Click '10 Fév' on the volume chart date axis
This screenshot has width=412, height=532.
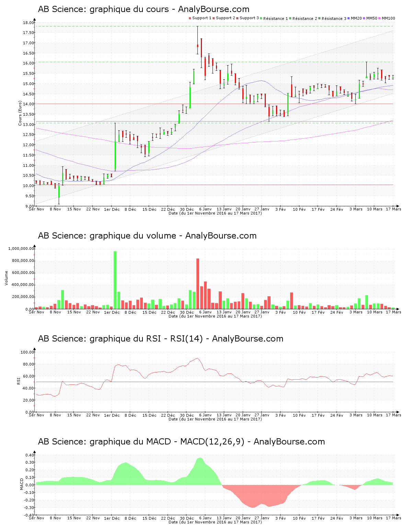[299, 312]
